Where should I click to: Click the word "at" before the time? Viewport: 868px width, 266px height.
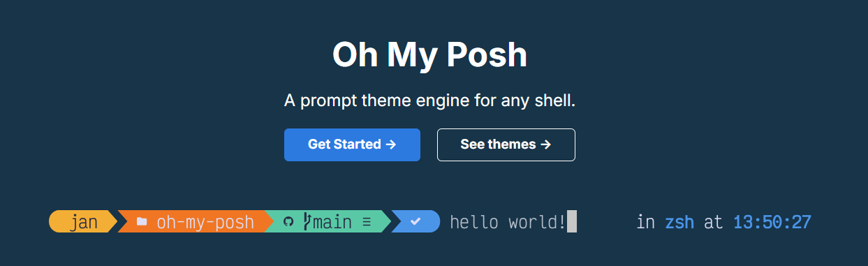pos(714,223)
